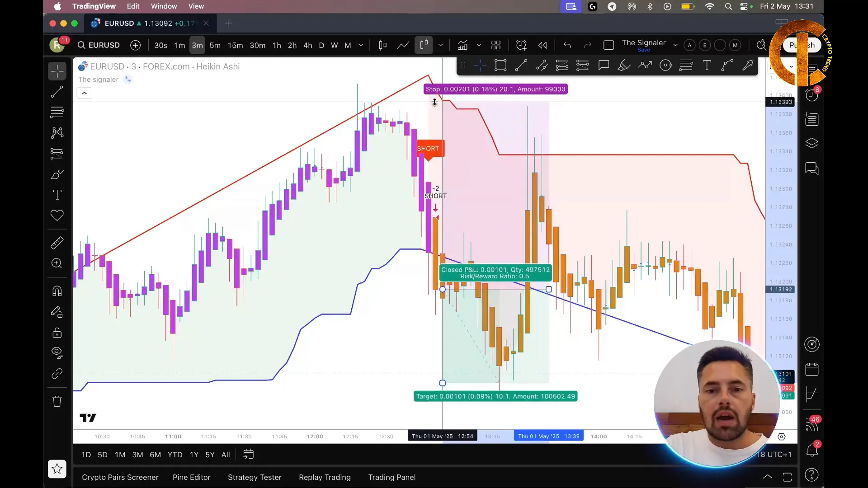Open the Trading Panel tab

click(x=392, y=477)
